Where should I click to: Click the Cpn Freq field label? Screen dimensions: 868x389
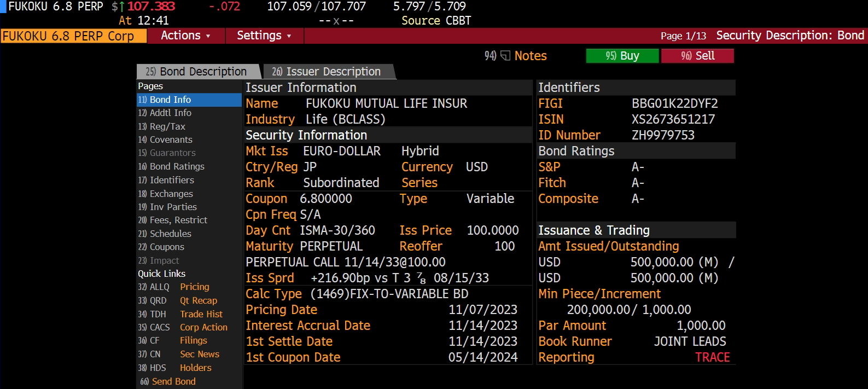click(x=271, y=214)
